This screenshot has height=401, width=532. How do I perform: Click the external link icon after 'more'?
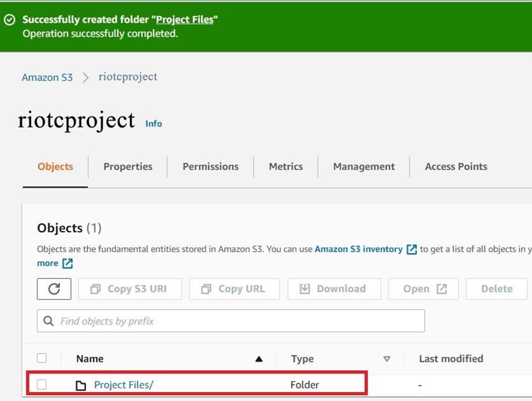(x=67, y=263)
